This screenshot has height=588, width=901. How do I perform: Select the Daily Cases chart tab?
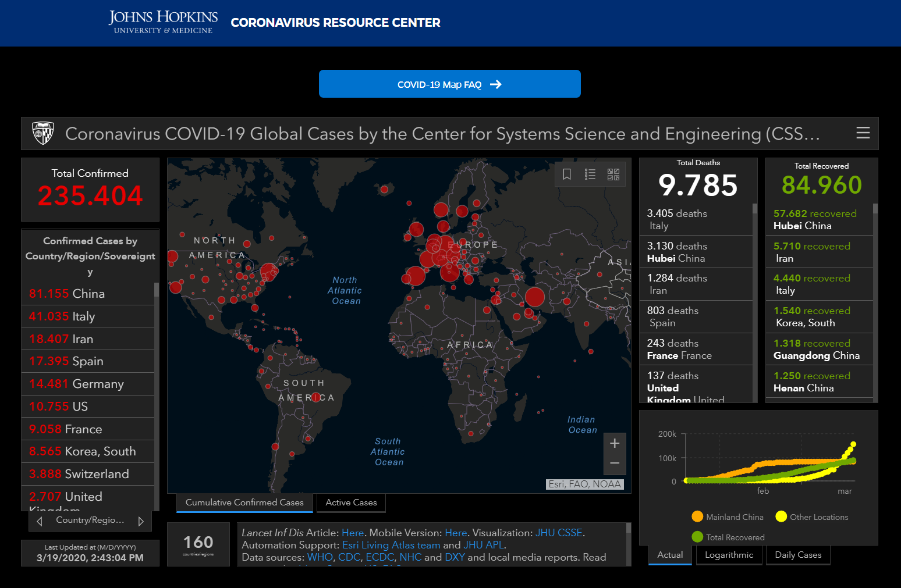(x=798, y=555)
